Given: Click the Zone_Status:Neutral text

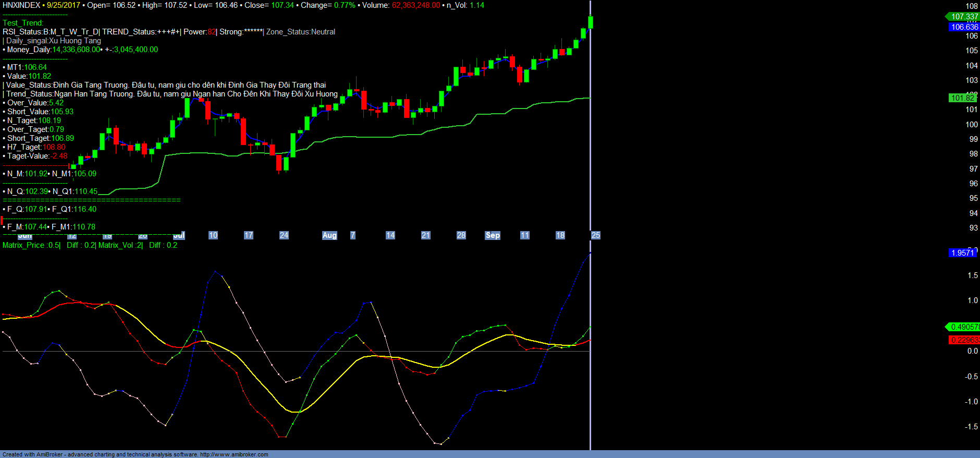Looking at the screenshot, I should [x=301, y=32].
